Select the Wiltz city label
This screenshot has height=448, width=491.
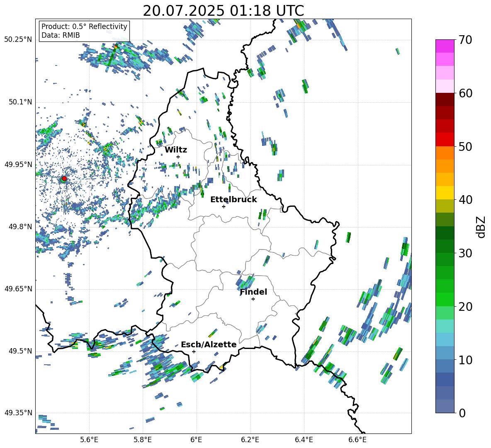[x=176, y=150]
